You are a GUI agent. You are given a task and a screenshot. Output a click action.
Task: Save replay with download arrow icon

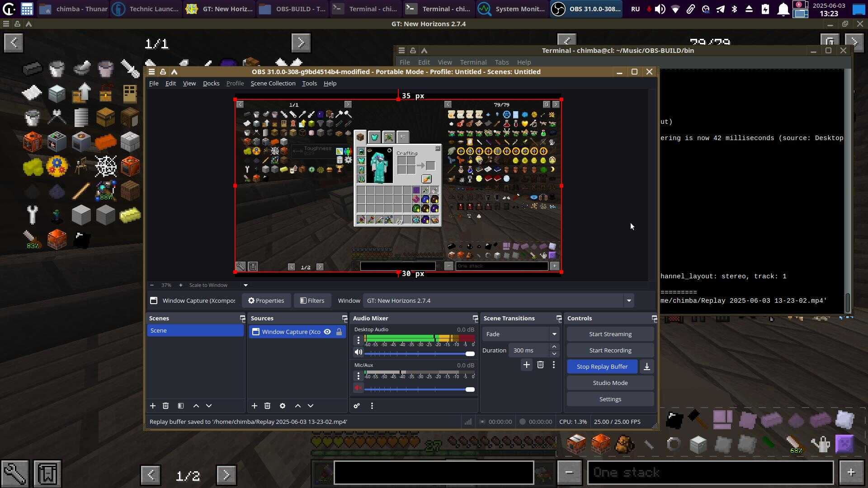(647, 366)
